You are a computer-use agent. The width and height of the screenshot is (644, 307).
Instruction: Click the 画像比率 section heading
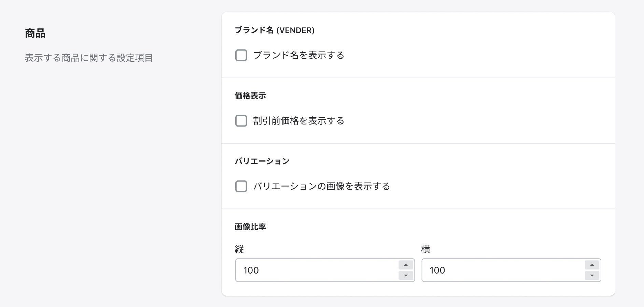pos(250,227)
